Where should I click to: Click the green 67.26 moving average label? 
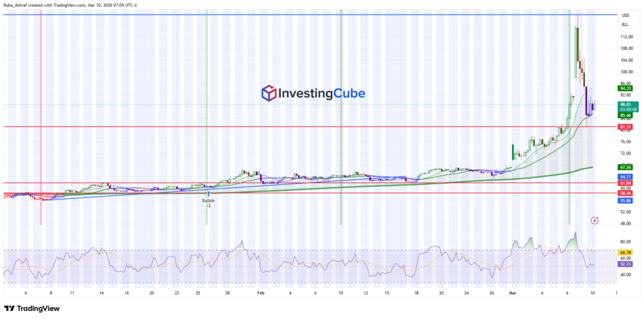(625, 167)
